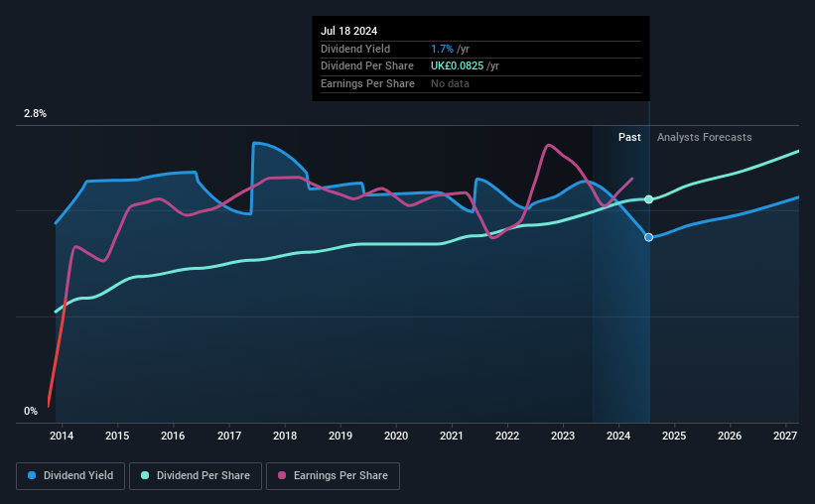815x504 pixels.
Task: Click the 2027 x-axis label
Action: [x=785, y=436]
